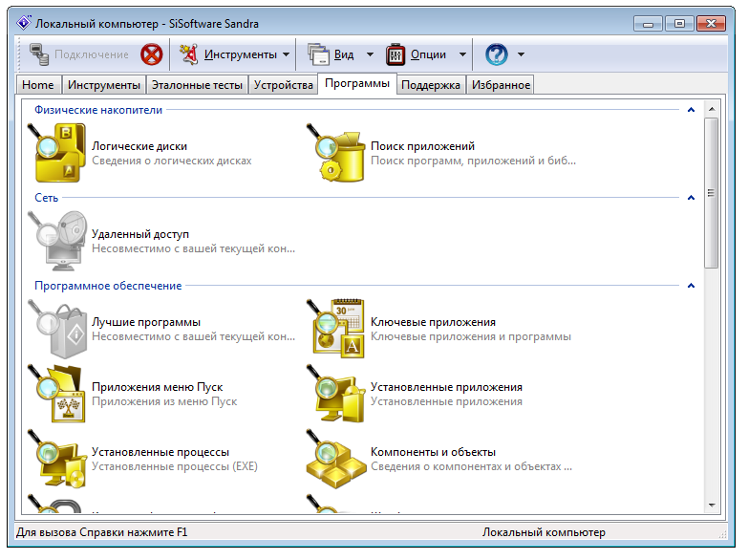Switch to the Устройства tab

[284, 85]
